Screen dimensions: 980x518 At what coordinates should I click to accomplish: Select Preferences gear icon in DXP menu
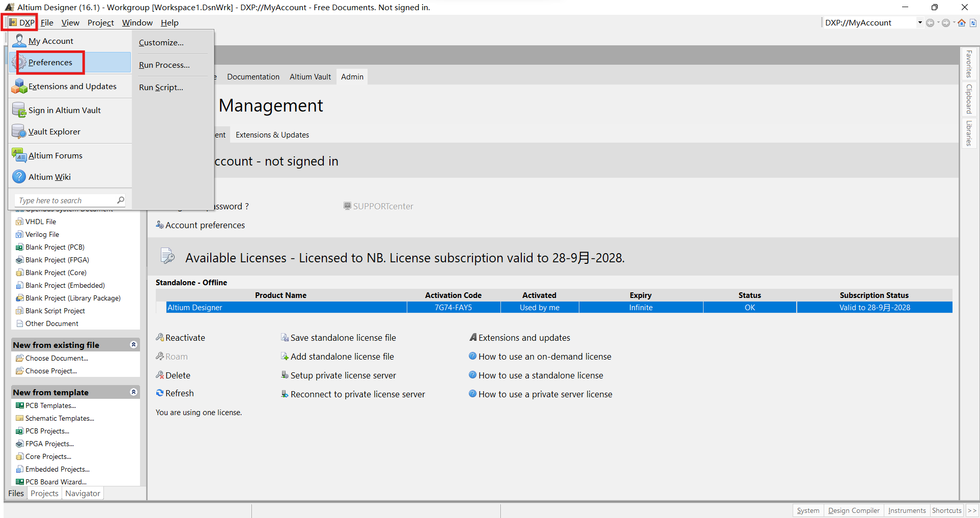[x=19, y=62]
